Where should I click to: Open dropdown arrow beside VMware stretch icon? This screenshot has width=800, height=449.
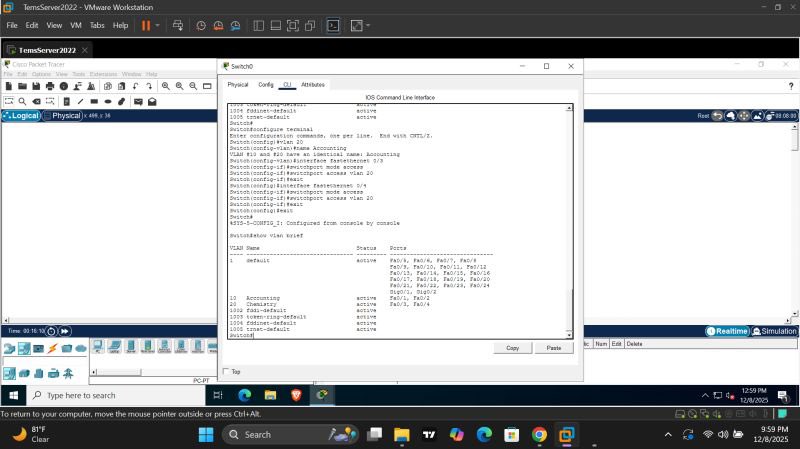click(x=368, y=26)
